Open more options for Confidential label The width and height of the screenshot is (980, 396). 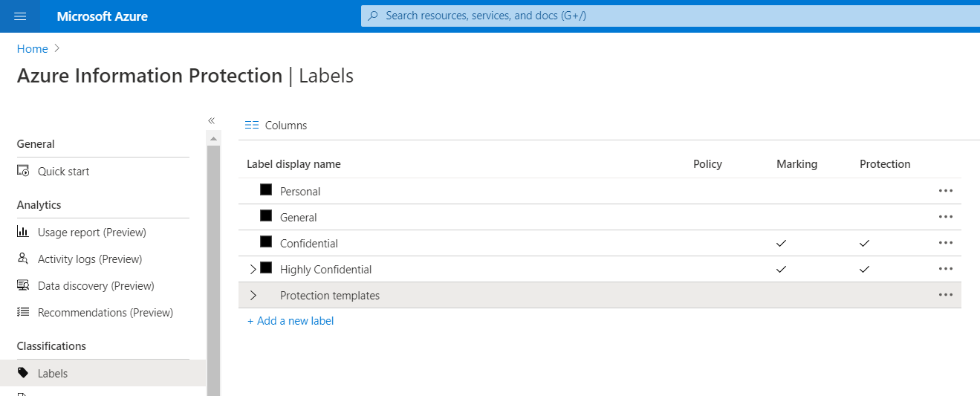(945, 243)
